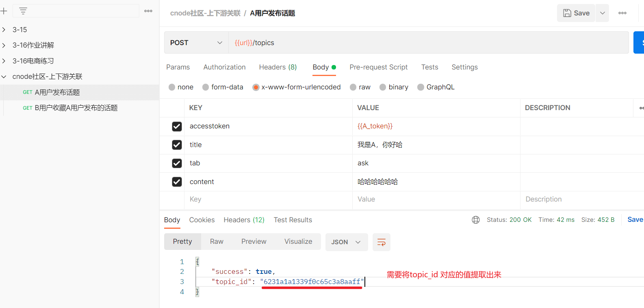Select the form-data radio option
The image size is (644, 308).
tap(206, 87)
